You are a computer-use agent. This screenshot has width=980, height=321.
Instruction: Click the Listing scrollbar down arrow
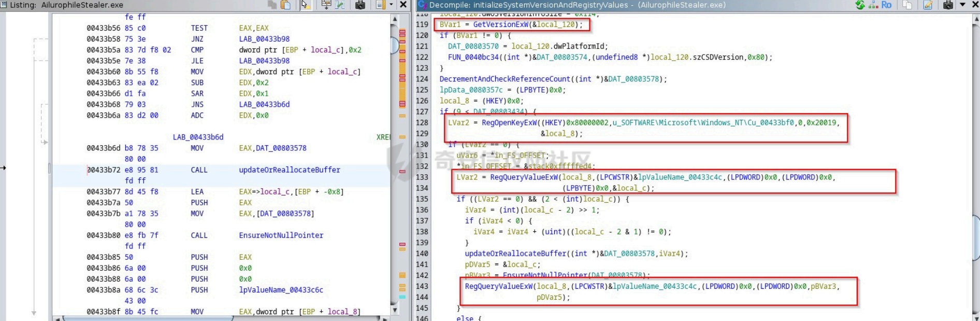[x=395, y=311]
